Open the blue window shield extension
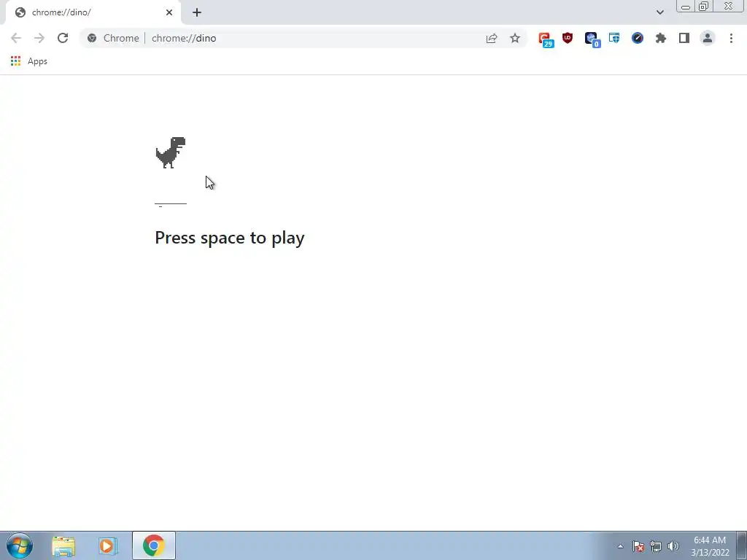Image resolution: width=747 pixels, height=560 pixels. coord(614,38)
